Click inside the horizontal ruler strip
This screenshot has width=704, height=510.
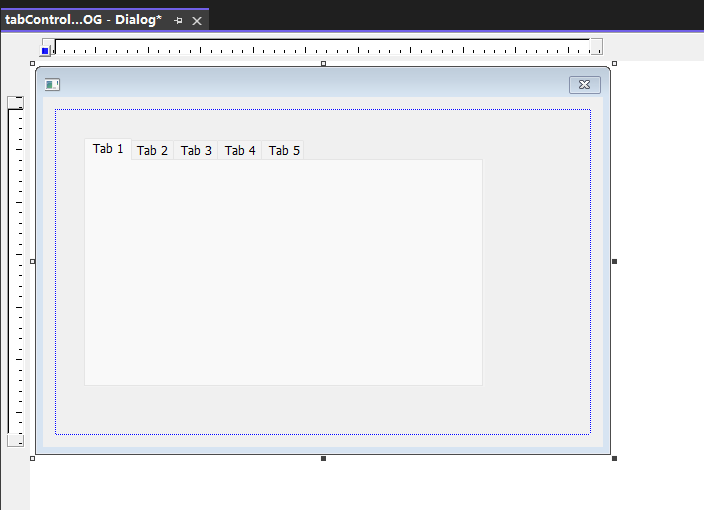click(320, 47)
